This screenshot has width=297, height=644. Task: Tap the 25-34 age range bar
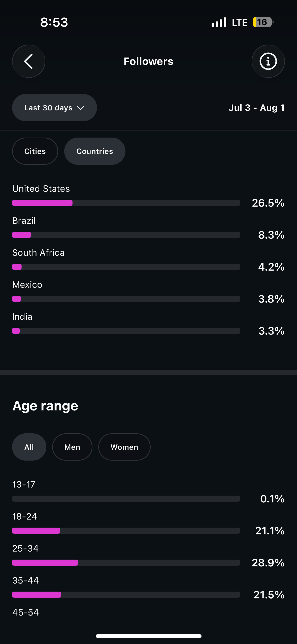coord(126,563)
